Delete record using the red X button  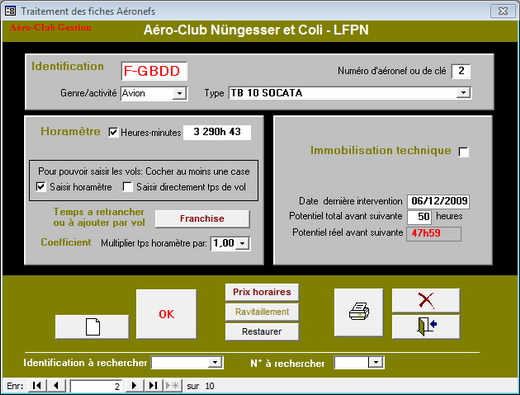426,300
